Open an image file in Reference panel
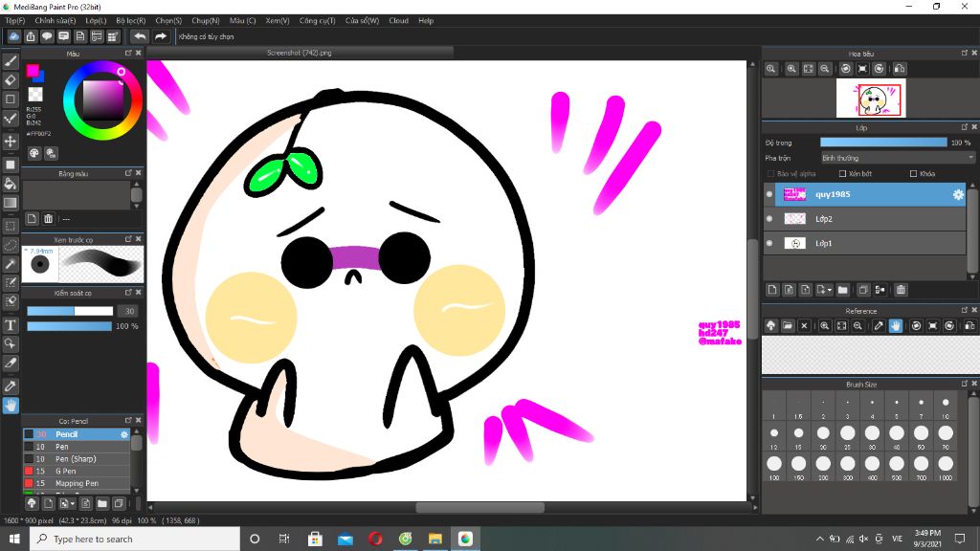The height and width of the screenshot is (551, 980). click(788, 325)
